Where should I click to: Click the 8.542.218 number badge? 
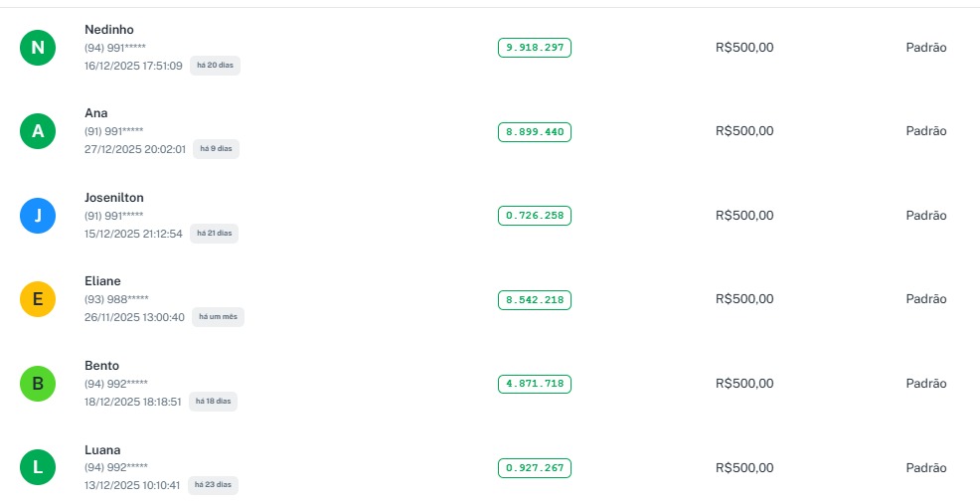click(535, 299)
